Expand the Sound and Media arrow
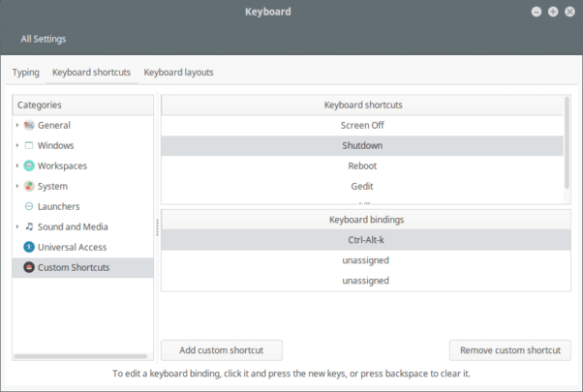The image size is (583, 392). [x=17, y=226]
